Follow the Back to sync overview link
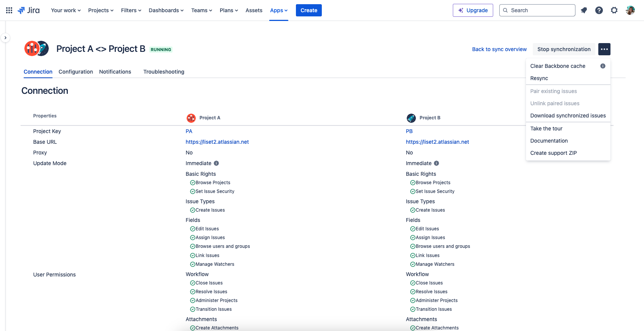The image size is (644, 331). [x=499, y=49]
